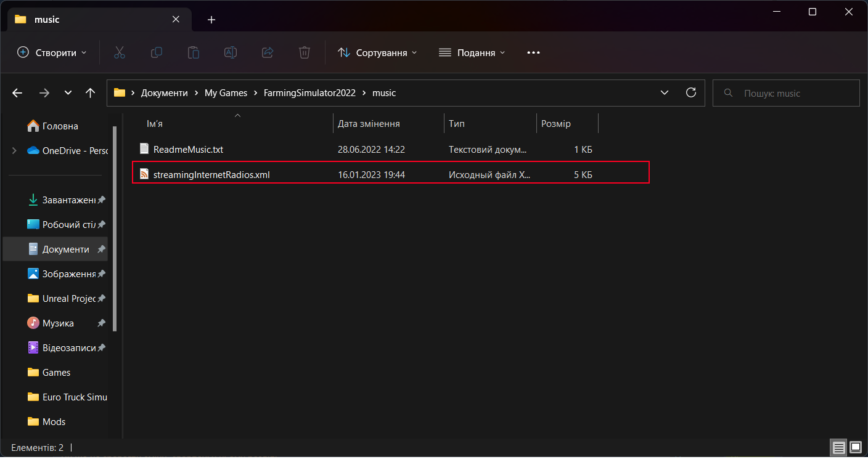
Task: Click the Copy icon in toolbar
Action: [x=157, y=52]
